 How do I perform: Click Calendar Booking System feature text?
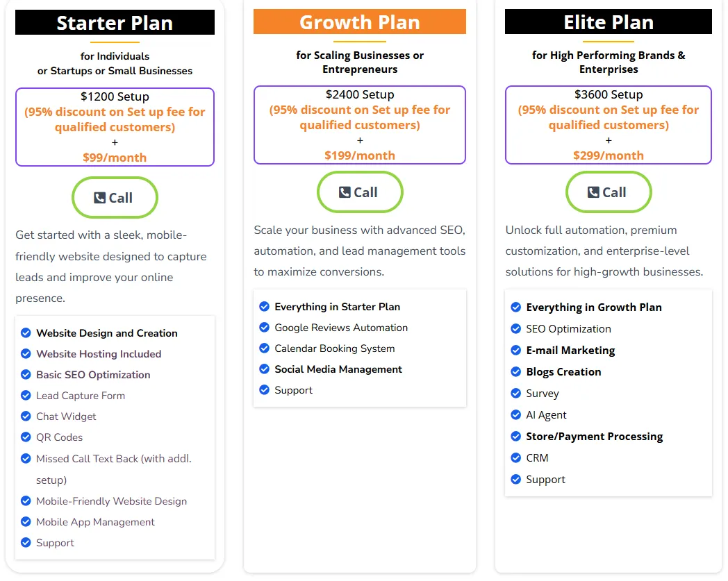coord(334,348)
